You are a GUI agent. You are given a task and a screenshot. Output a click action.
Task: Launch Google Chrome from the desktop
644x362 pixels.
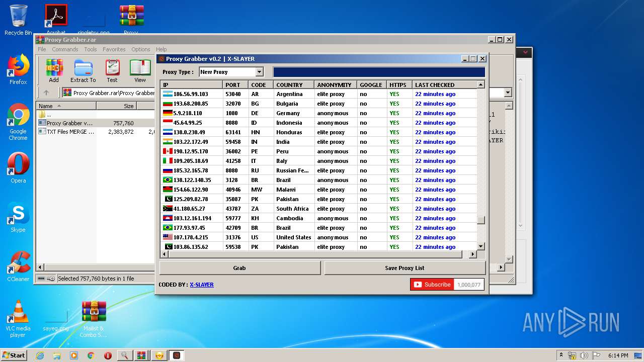pyautogui.click(x=18, y=122)
